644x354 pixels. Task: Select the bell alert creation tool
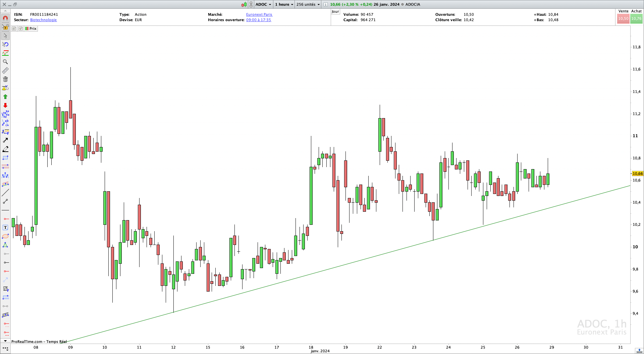[x=5, y=88]
